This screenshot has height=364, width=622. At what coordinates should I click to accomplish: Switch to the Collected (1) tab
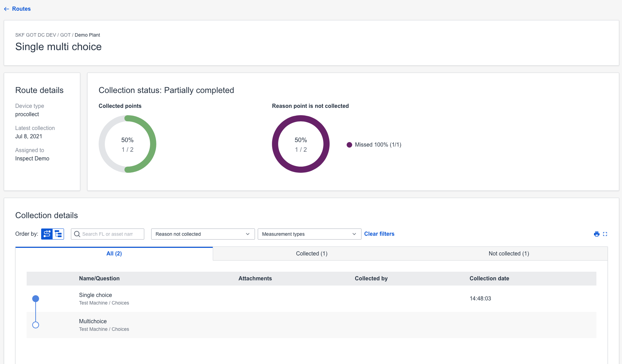click(311, 254)
